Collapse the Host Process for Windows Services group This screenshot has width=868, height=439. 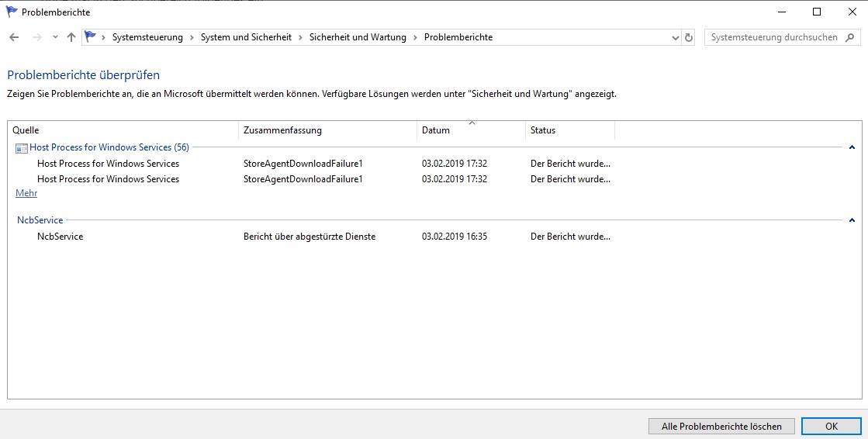click(x=852, y=147)
